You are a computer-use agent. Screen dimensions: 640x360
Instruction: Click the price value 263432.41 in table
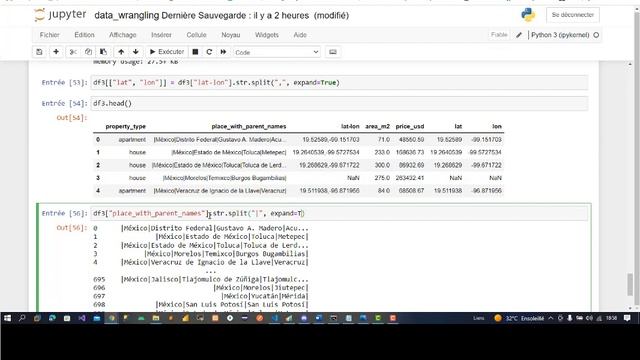[410, 178]
